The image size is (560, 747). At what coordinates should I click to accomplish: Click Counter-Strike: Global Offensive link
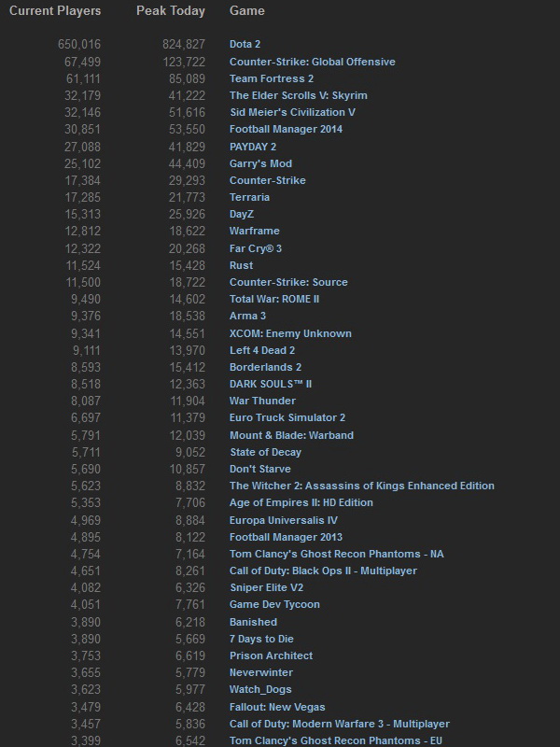click(x=312, y=62)
